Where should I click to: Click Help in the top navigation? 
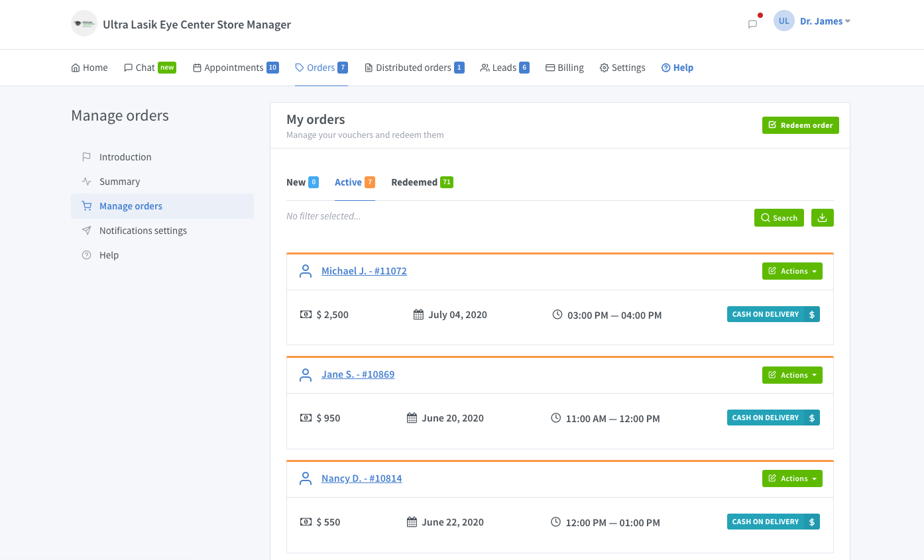coord(677,68)
